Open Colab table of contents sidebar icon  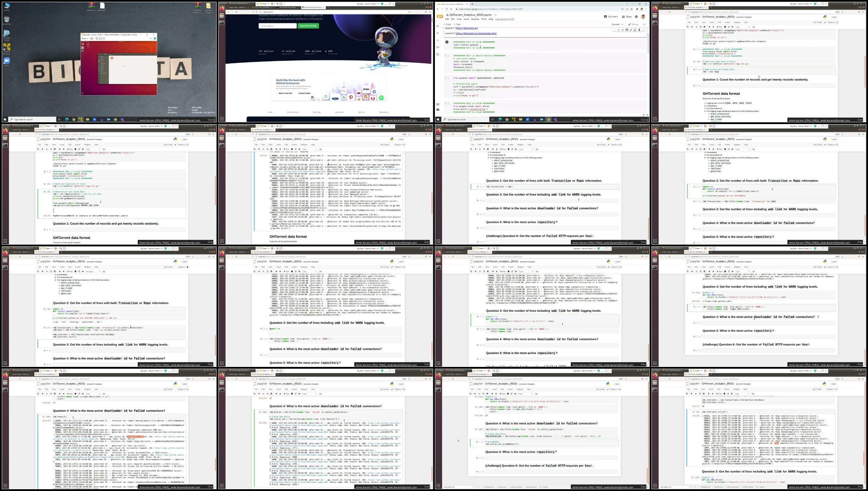coord(438,26)
